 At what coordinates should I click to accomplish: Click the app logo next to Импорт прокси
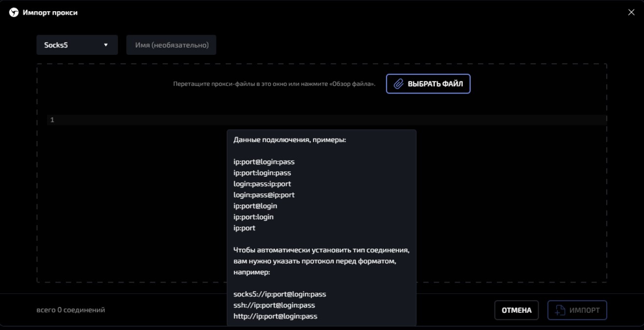(14, 12)
